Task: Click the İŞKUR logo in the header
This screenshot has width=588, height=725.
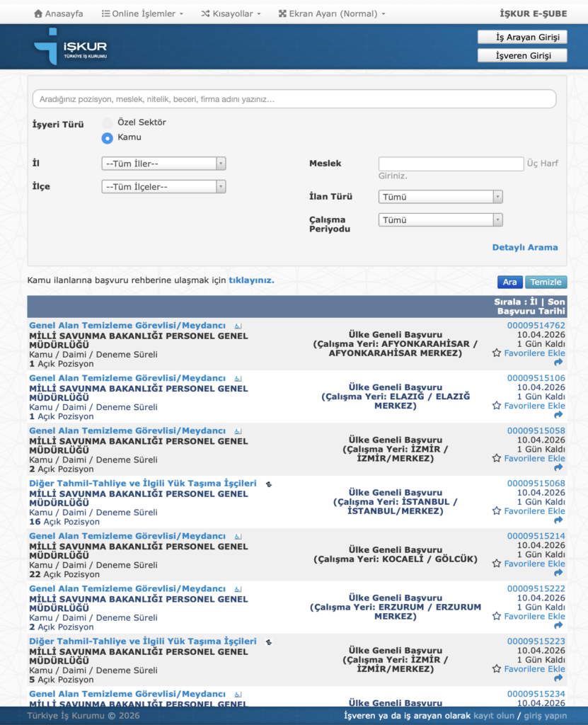Action: click(71, 47)
